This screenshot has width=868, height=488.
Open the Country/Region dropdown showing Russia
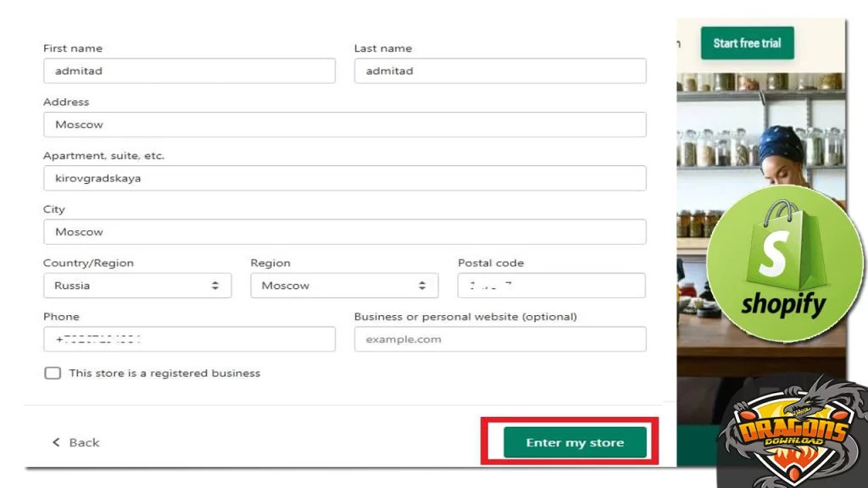click(136, 286)
